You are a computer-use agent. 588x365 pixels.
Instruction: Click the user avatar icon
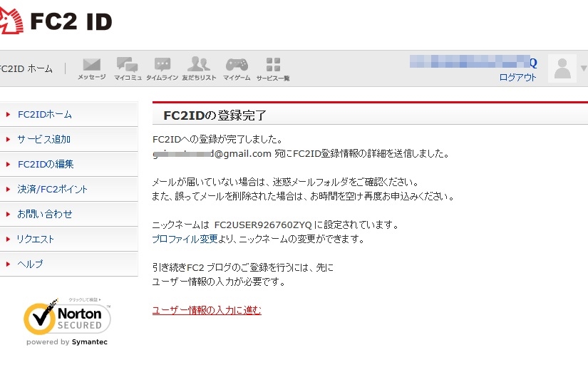click(562, 68)
